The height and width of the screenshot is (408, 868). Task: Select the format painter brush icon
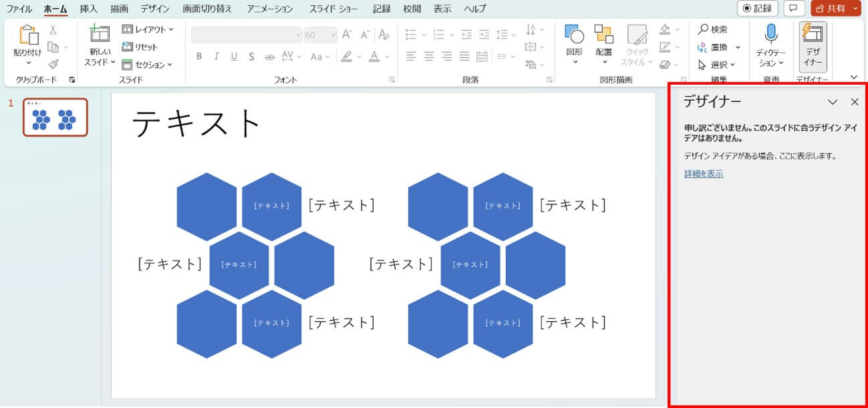(x=53, y=64)
